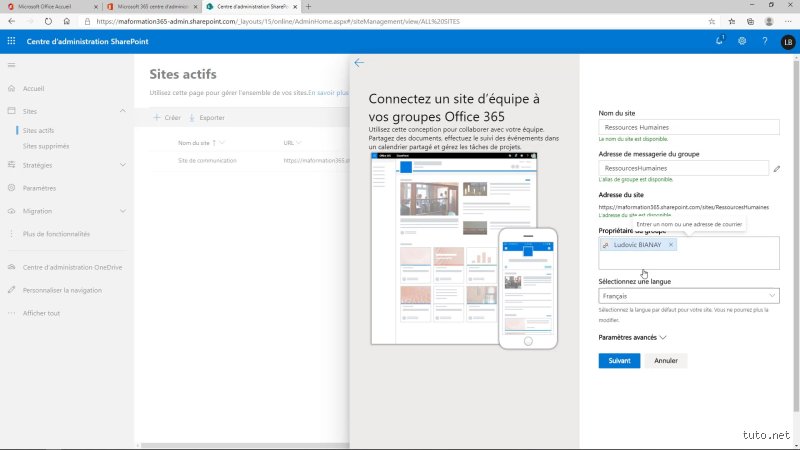Open the app launcher waffle icon
The width and height of the screenshot is (800, 450).
pos(11,41)
